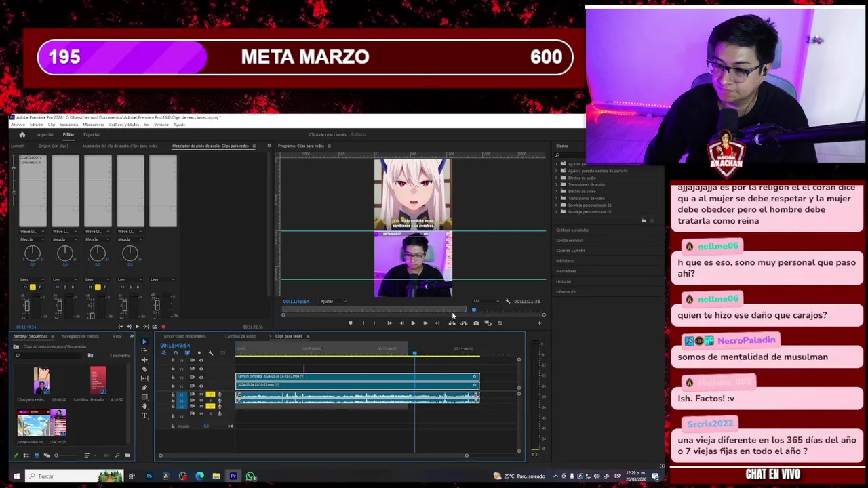The image size is (868, 488).
Task: Expand Efectos de audio folder
Action: [x=556, y=178]
